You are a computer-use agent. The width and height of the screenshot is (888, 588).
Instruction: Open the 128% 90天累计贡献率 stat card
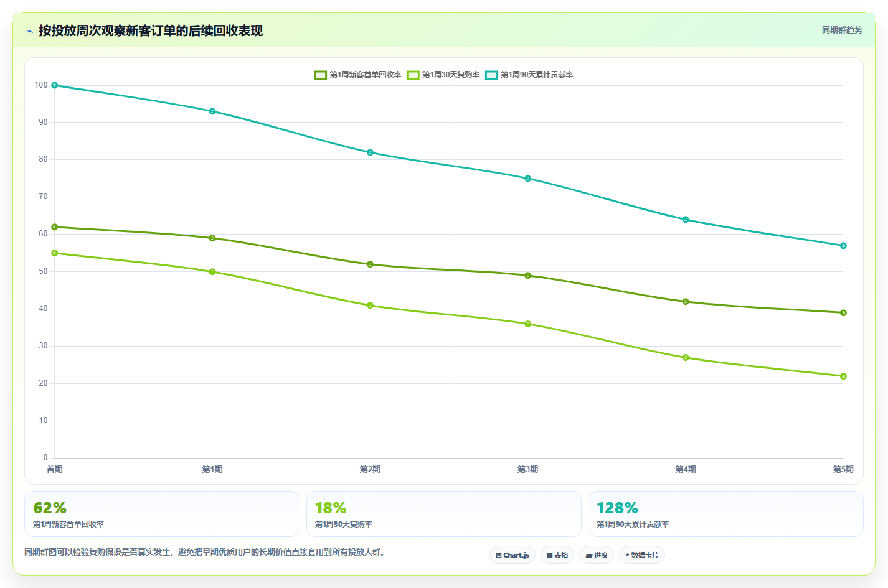(x=725, y=514)
